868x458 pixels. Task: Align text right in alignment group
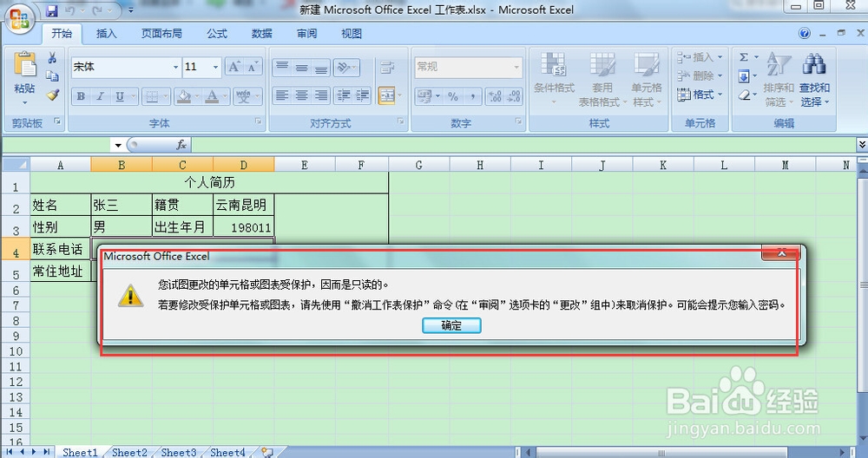pos(321,95)
